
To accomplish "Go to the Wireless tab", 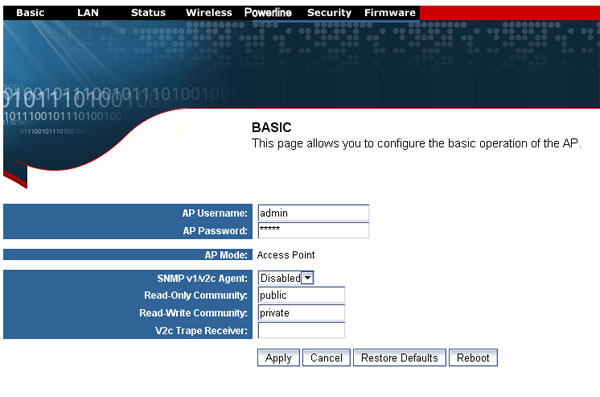I will tap(209, 13).
